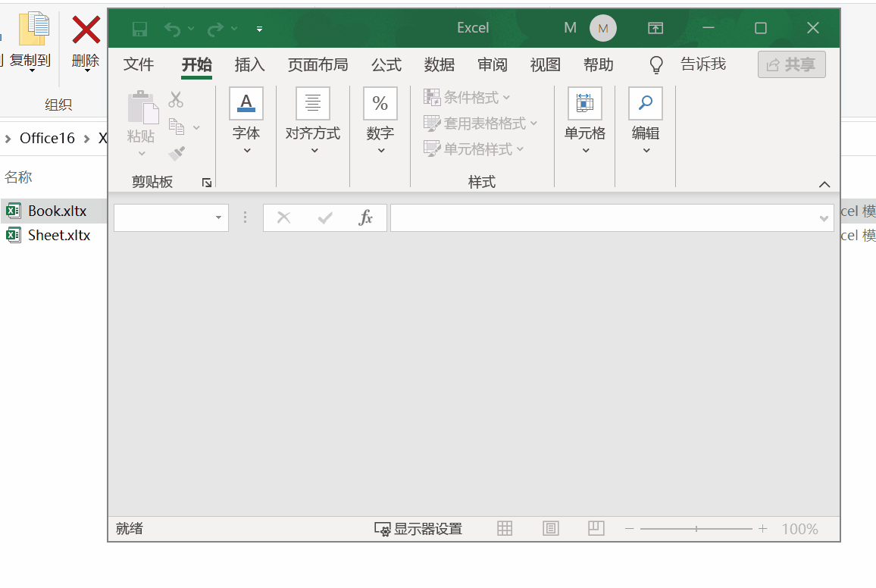Expand the Copy options arrow
The width and height of the screenshot is (876, 588).
[x=197, y=127]
